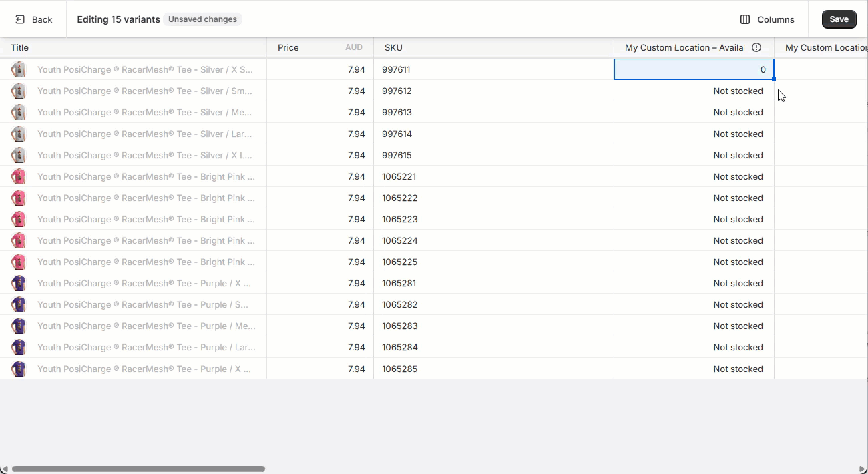Click thumbnail of SKU 1065223 row
Image resolution: width=868 pixels, height=474 pixels.
pos(19,219)
